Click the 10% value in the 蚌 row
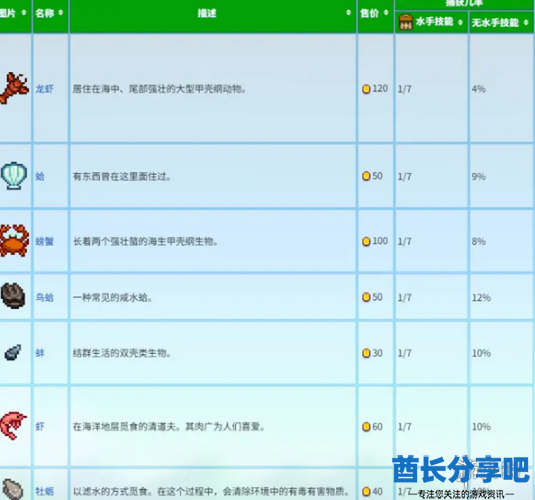Viewport: 535px width, 500px height. (x=481, y=353)
